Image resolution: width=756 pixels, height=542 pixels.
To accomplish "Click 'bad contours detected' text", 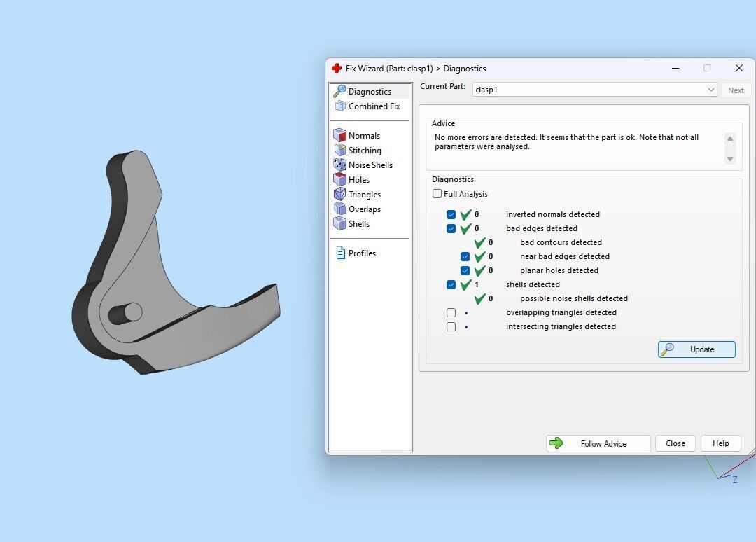I will pyautogui.click(x=561, y=242).
